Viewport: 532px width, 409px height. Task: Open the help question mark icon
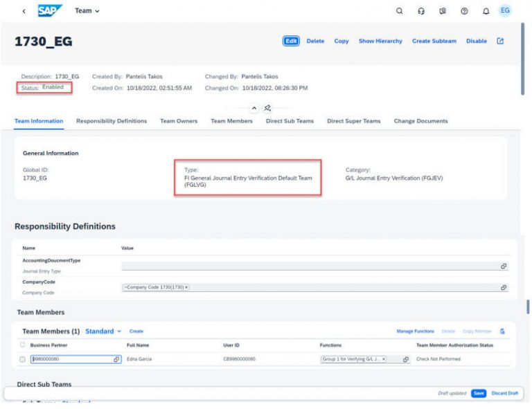click(465, 12)
